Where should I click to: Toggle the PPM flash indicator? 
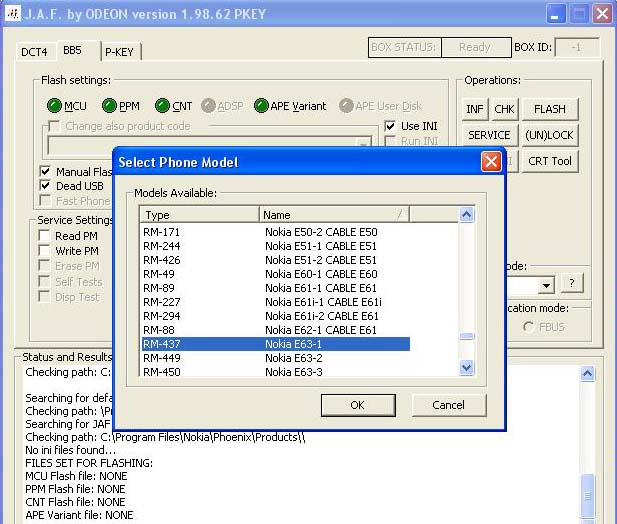tap(109, 106)
